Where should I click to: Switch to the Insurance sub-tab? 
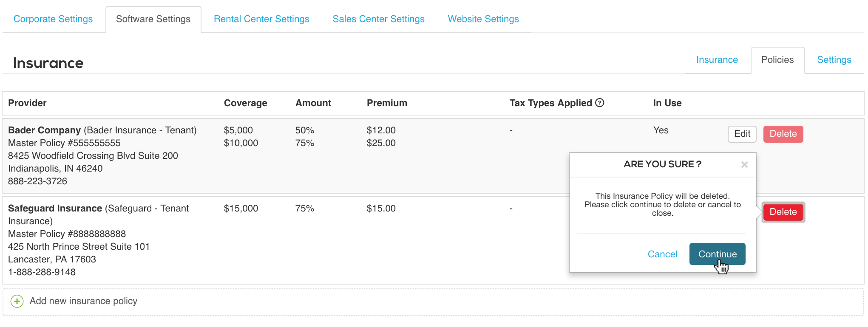pyautogui.click(x=717, y=60)
